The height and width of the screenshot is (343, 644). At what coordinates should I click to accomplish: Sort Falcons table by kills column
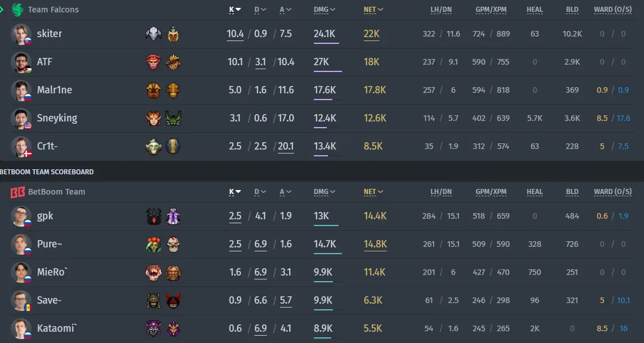coord(235,10)
